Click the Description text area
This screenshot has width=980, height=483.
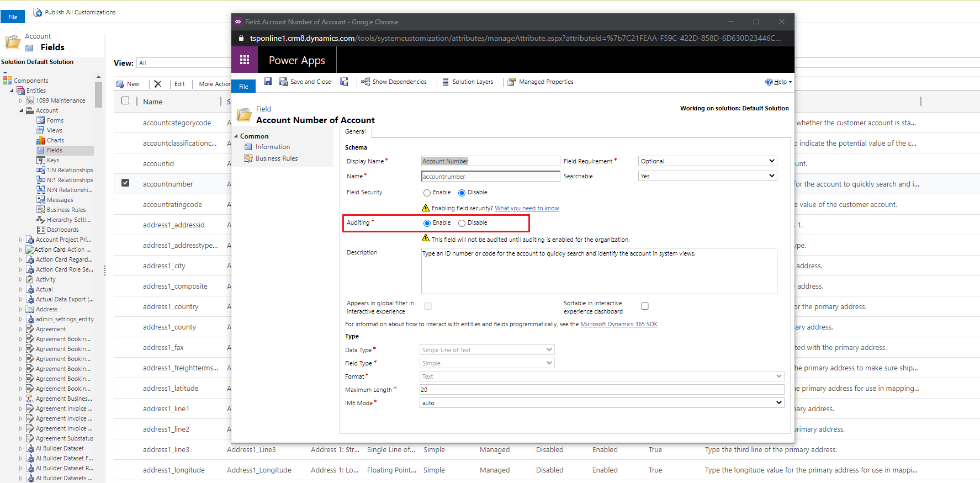click(599, 271)
